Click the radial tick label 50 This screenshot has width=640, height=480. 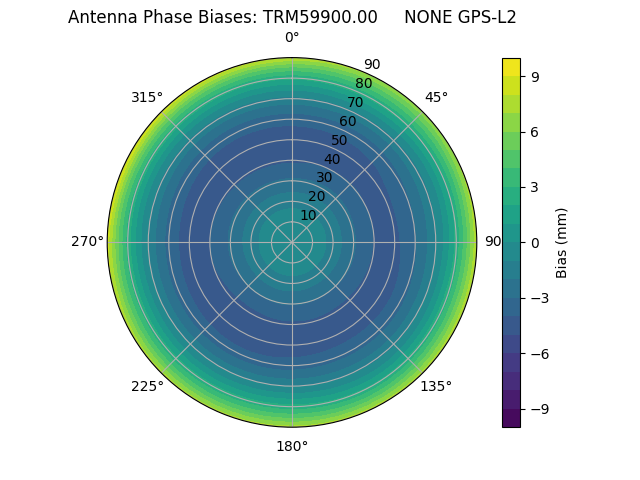pyautogui.click(x=340, y=141)
